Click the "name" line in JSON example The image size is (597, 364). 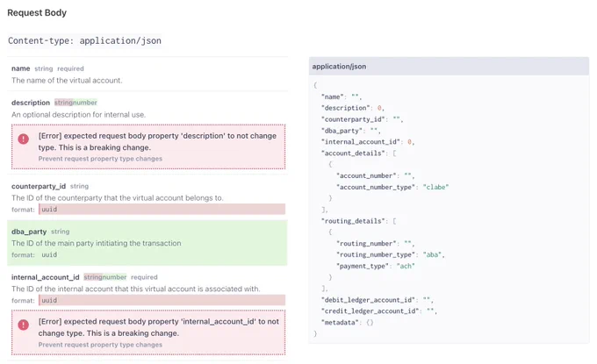click(x=342, y=96)
